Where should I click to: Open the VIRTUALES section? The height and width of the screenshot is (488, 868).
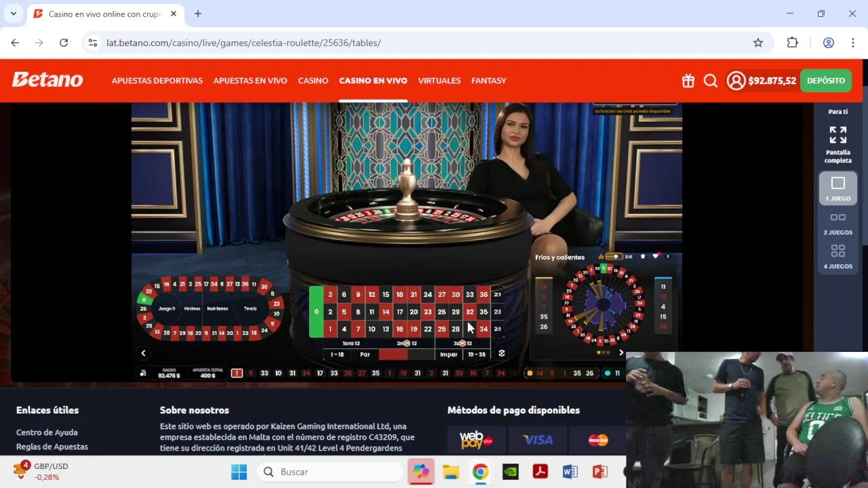439,81
